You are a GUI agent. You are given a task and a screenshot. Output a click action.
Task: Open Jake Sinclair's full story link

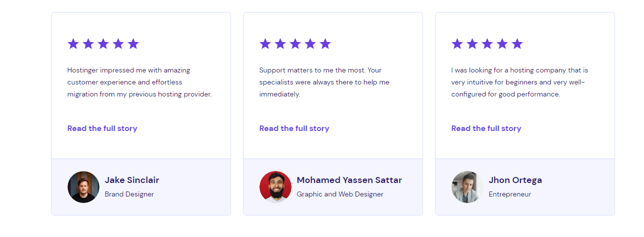(x=102, y=128)
